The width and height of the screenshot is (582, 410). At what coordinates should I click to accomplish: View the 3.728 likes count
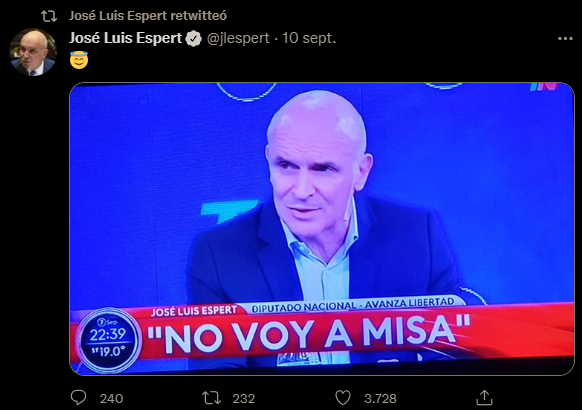[x=380, y=398]
